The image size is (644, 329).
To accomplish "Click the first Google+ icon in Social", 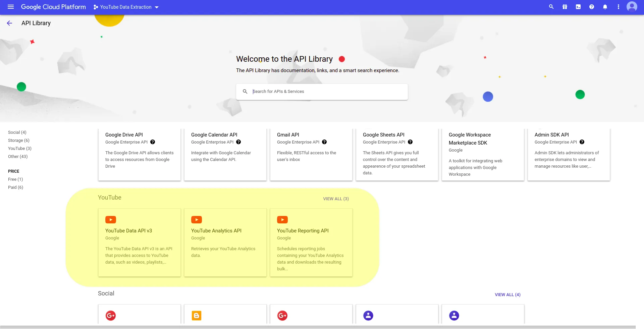I will [x=111, y=316].
